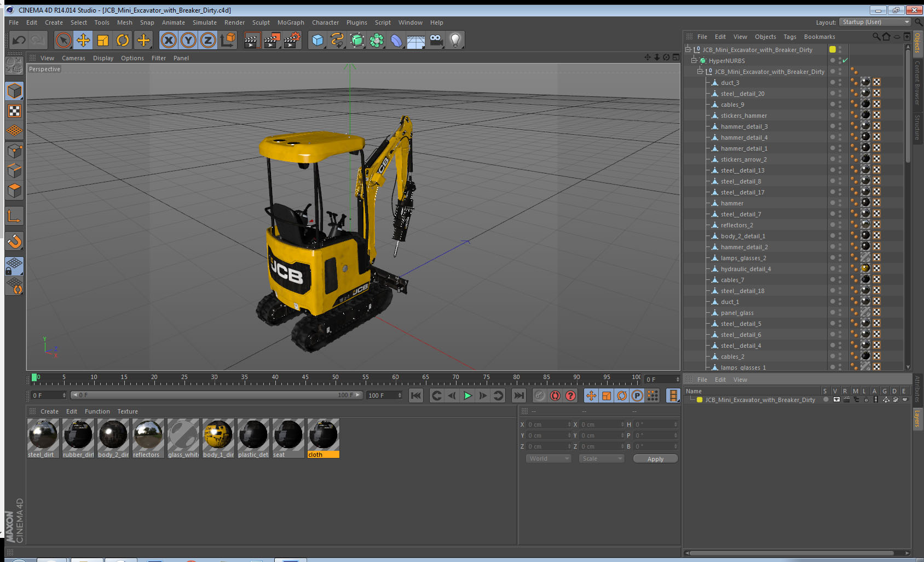This screenshot has height=562, width=924.
Task: Open the MoGraph menu
Action: [291, 22]
